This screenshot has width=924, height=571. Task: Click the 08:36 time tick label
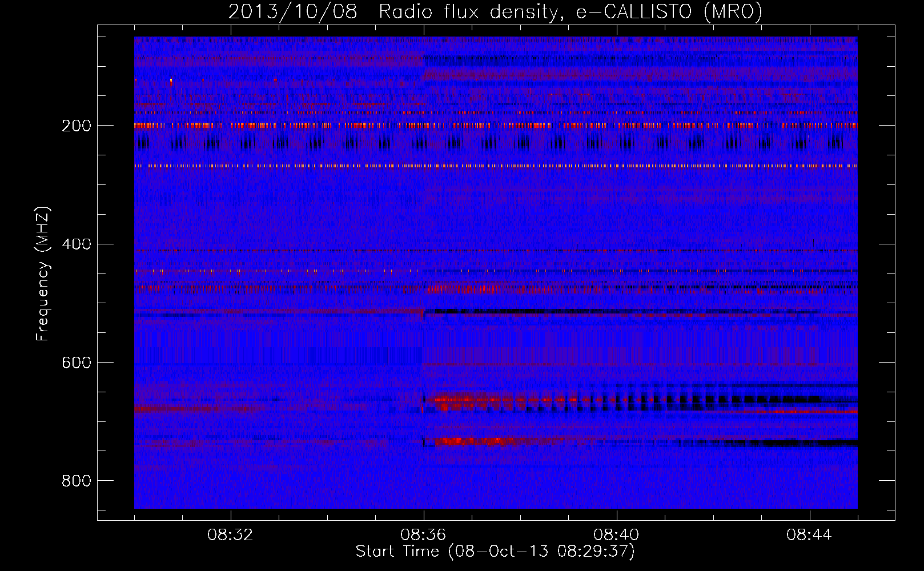[424, 535]
